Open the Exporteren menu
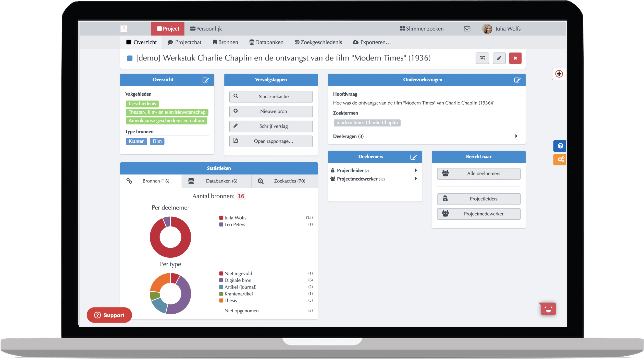Screen dimensions: 644x359 pyautogui.click(x=371, y=42)
